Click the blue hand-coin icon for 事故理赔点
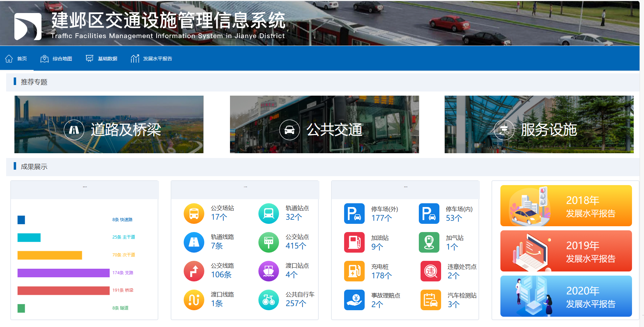The image size is (644, 327). click(354, 300)
